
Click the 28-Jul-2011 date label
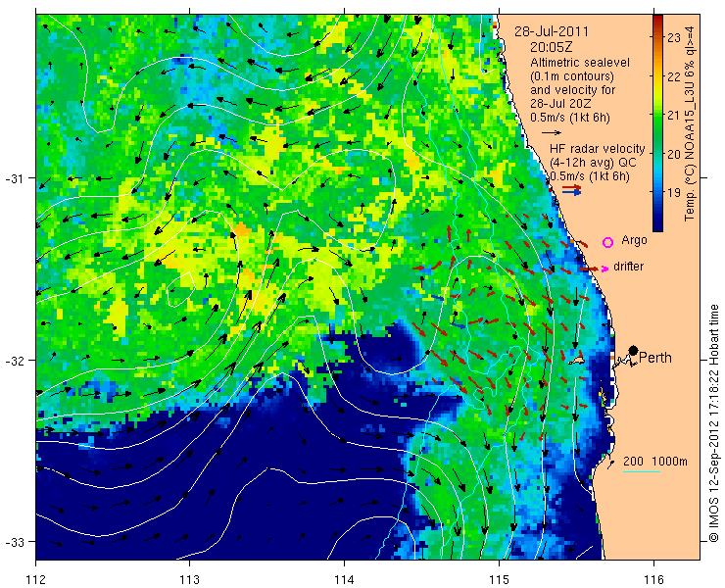pos(552,32)
